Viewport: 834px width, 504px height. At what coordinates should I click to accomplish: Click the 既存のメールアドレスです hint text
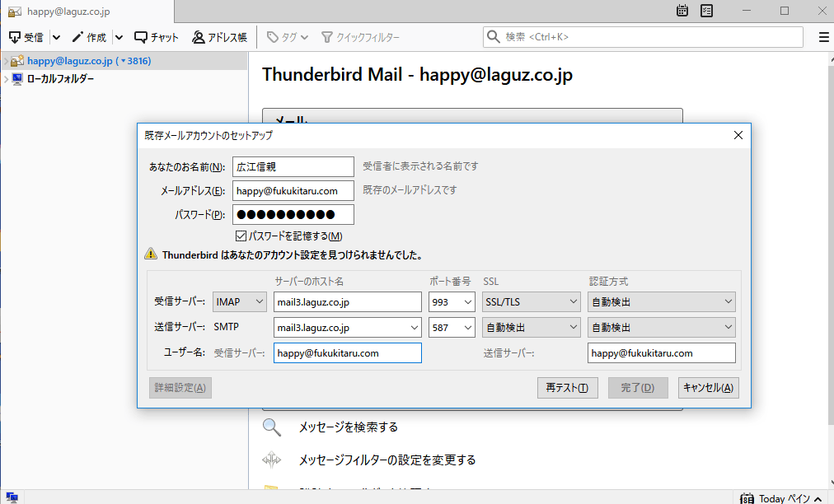pyautogui.click(x=410, y=189)
